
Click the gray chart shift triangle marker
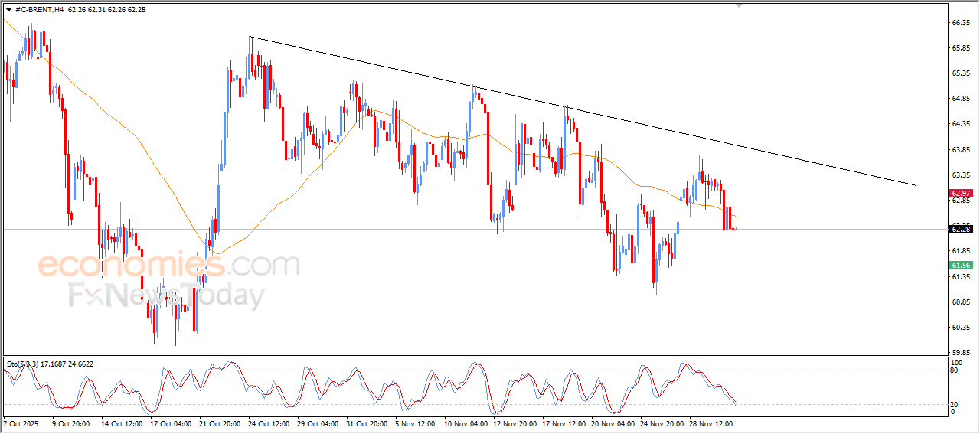[x=739, y=5]
